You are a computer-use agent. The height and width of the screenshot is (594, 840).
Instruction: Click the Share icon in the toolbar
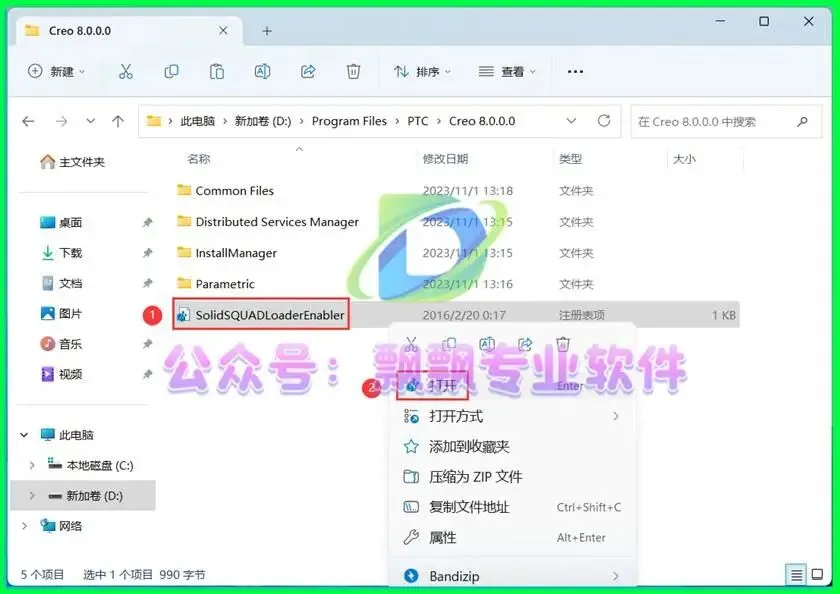[x=308, y=71]
